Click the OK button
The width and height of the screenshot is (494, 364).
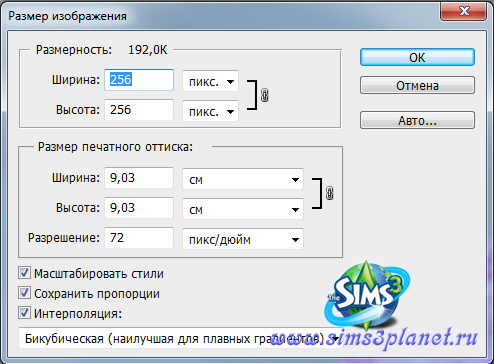[x=417, y=57]
